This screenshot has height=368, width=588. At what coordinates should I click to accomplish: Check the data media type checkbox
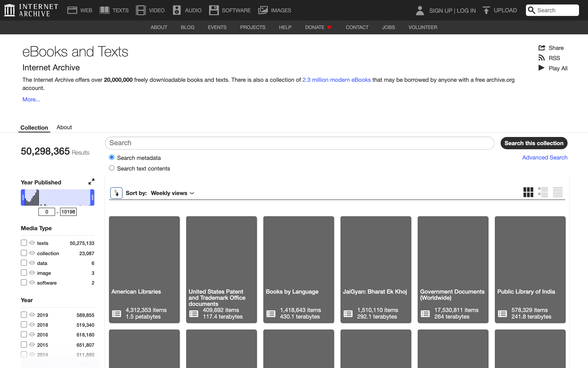pyautogui.click(x=24, y=263)
